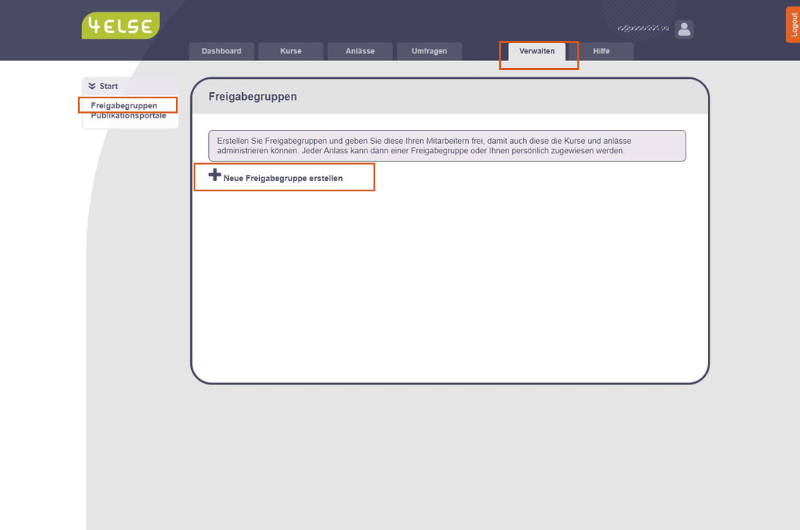Open Publikationsportale in the sidebar
Viewport: 800px width, 530px height.
pos(128,116)
